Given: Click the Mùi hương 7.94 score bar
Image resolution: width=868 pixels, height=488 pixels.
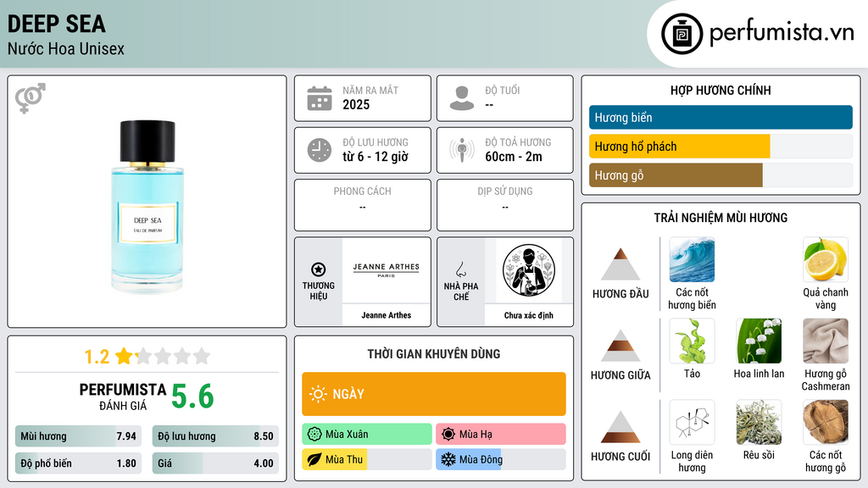Looking at the screenshot, I should click(78, 436).
